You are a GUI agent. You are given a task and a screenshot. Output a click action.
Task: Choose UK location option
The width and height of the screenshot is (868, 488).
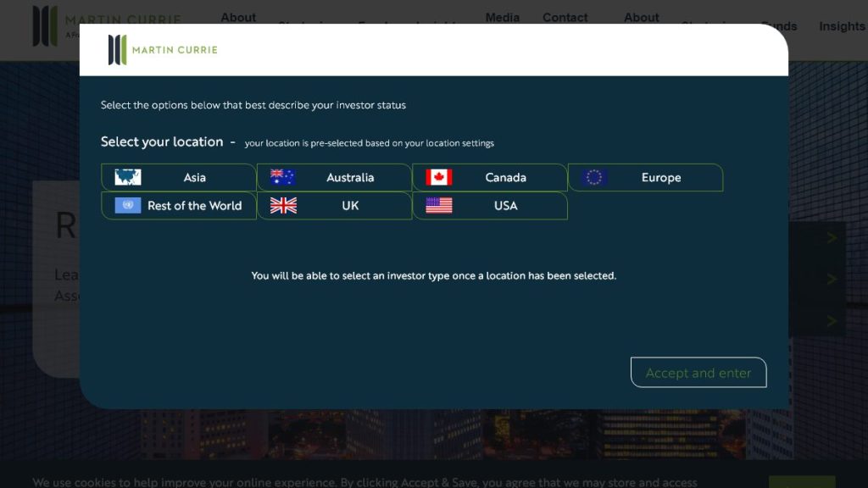(334, 206)
